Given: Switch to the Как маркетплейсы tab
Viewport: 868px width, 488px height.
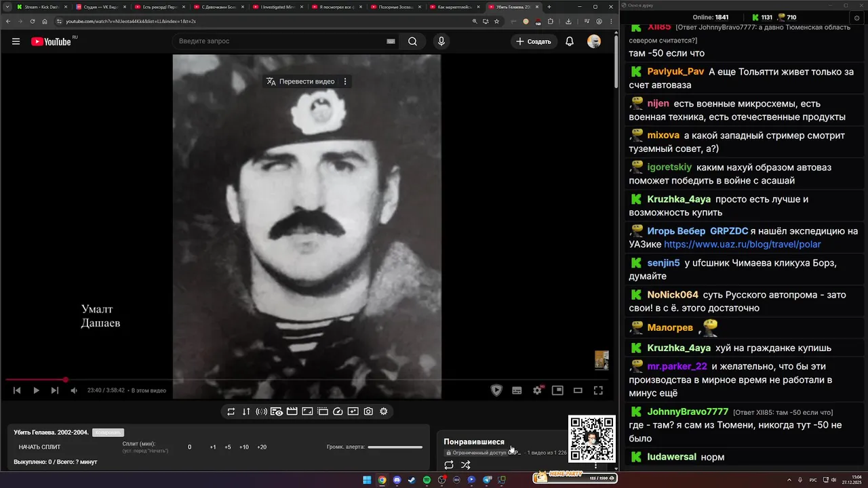Looking at the screenshot, I should click(454, 7).
